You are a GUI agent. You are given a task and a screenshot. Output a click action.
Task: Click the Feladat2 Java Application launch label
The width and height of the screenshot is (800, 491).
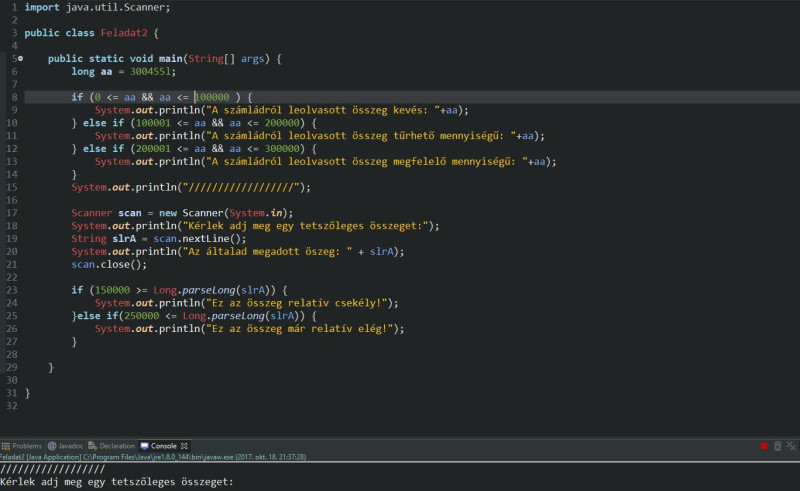pyautogui.click(x=153, y=457)
